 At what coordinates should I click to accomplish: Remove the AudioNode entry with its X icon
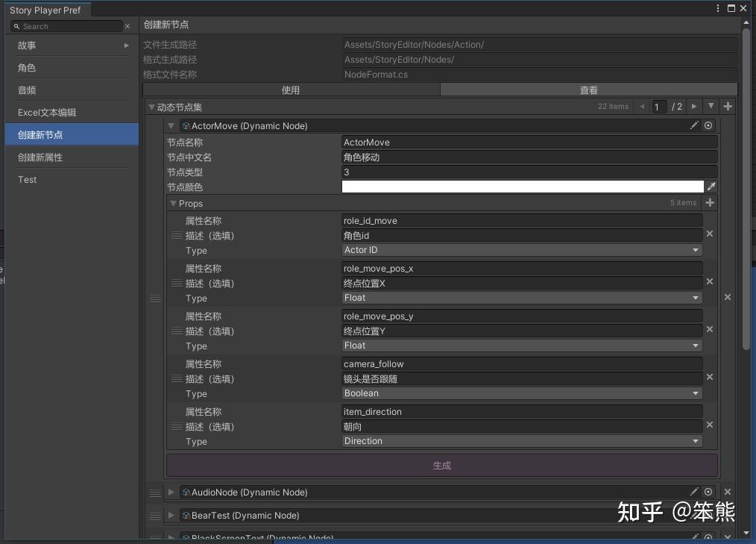tap(728, 492)
